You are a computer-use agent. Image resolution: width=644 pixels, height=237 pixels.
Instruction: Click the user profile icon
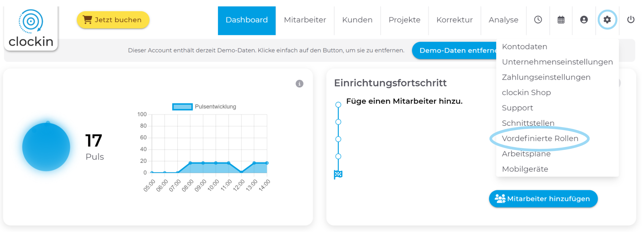pyautogui.click(x=584, y=20)
